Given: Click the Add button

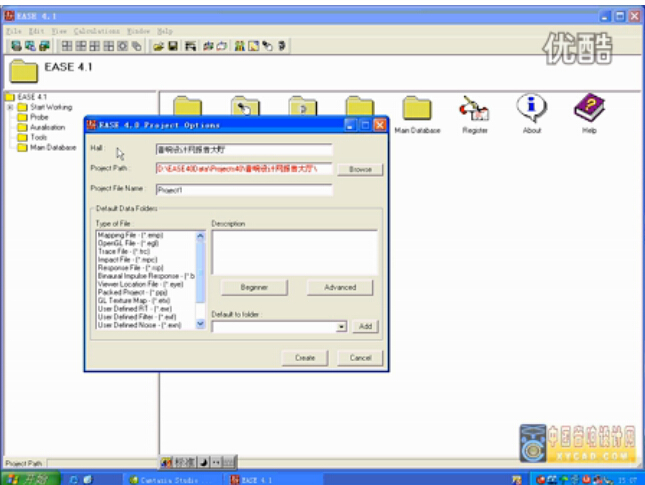Looking at the screenshot, I should pos(365,327).
